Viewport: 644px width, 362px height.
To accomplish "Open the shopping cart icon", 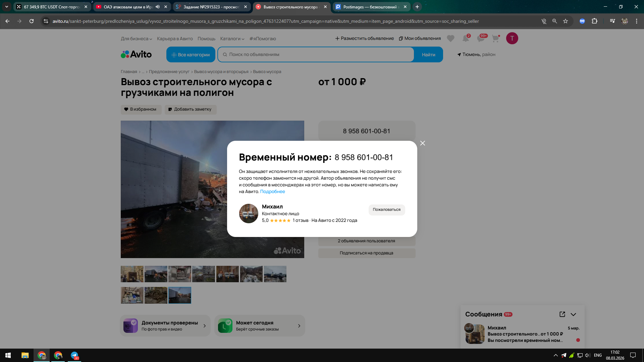I will click(x=495, y=39).
